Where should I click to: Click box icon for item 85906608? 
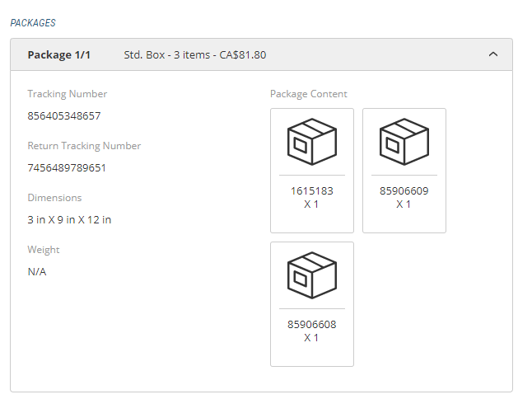click(x=312, y=275)
